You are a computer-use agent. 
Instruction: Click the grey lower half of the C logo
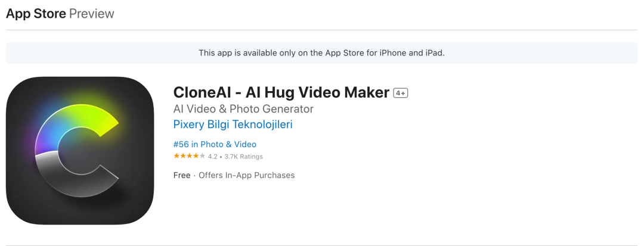tap(76, 175)
